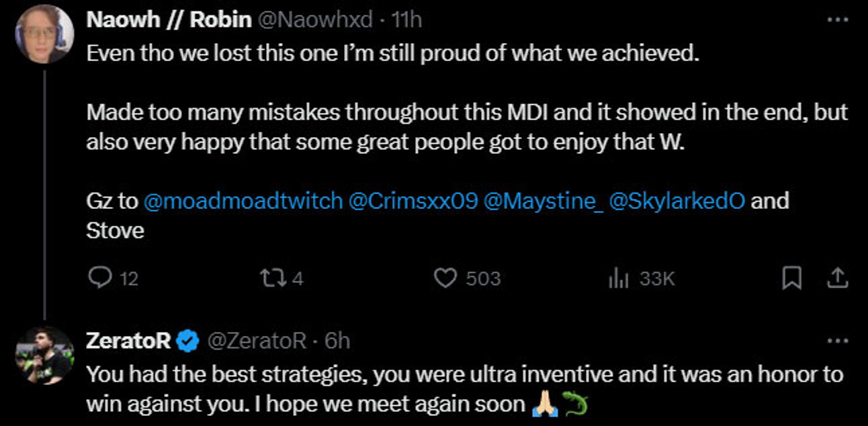The height and width of the screenshot is (426, 868).
Task: Open the @moadmoadtwitch mention link
Action: pos(243,201)
